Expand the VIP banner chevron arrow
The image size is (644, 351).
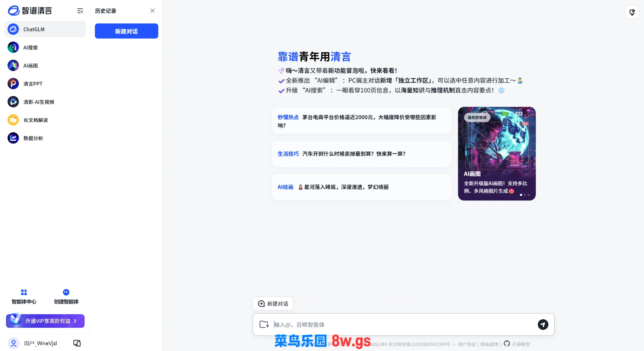75,321
